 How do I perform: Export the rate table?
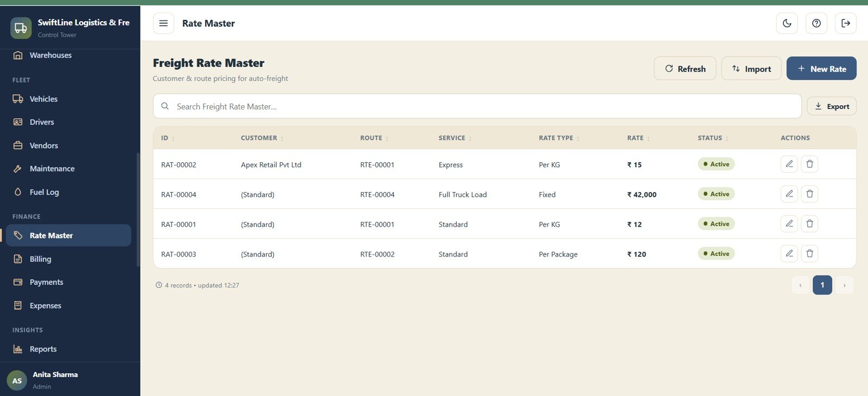[x=832, y=106]
